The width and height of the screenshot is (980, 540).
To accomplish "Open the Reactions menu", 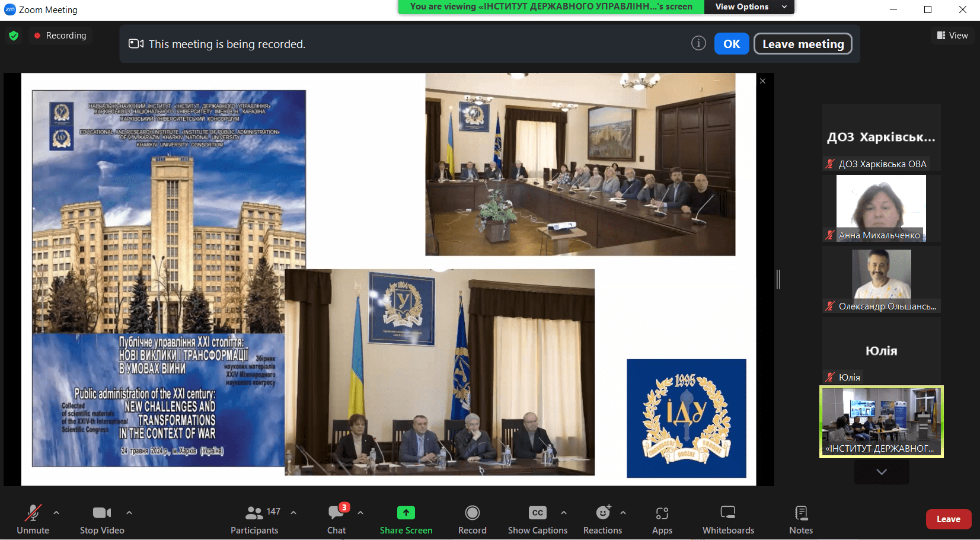I will click(603, 519).
